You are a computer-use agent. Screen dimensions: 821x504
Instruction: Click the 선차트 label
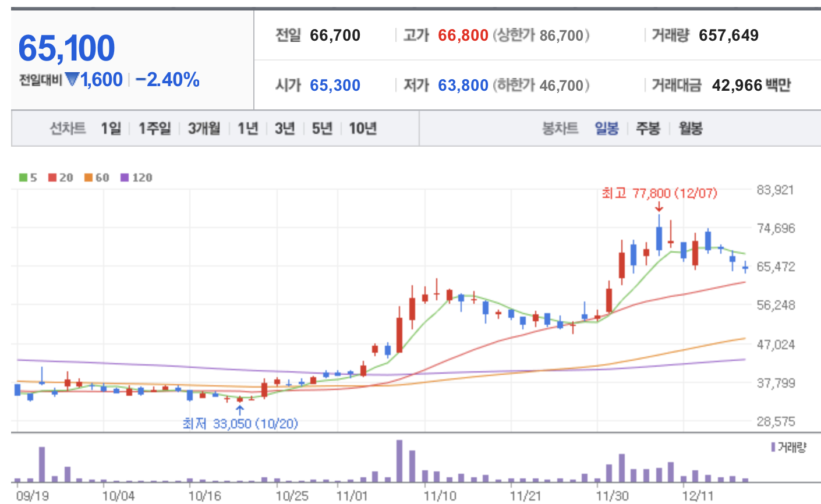pos(68,128)
